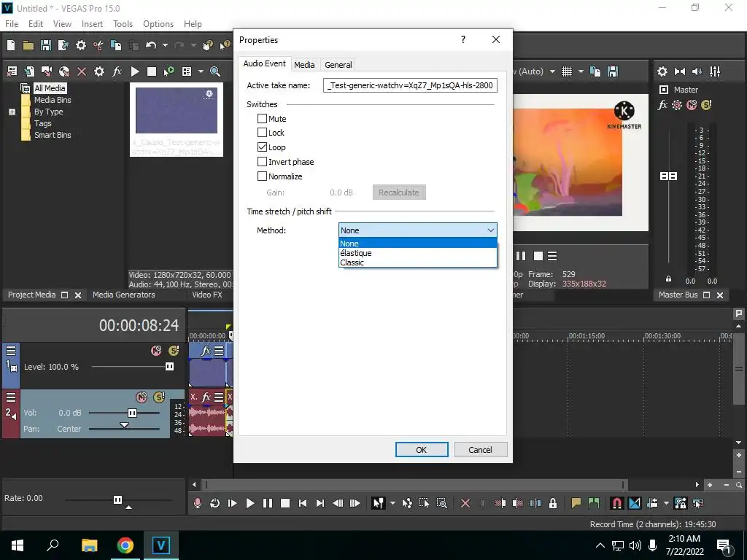Select the purple media clip thumbnail

tap(177, 111)
